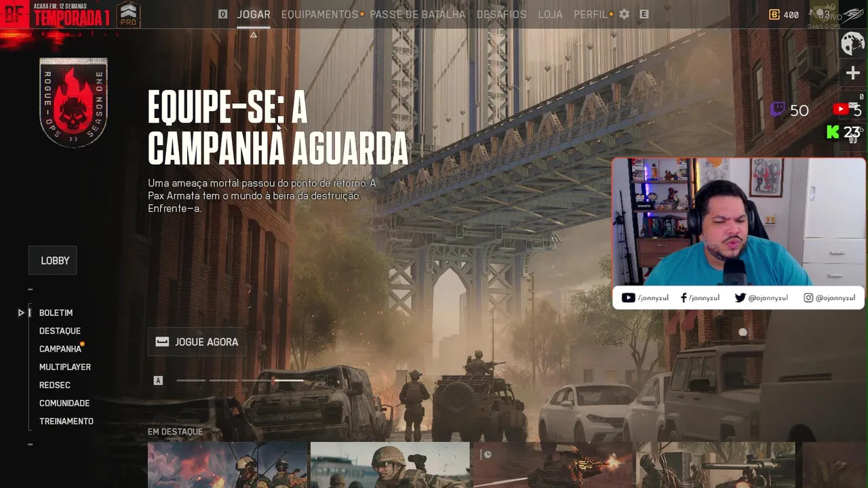Viewport: 868px width, 488px height.
Task: Open the Jogar tab
Action: [x=254, y=14]
